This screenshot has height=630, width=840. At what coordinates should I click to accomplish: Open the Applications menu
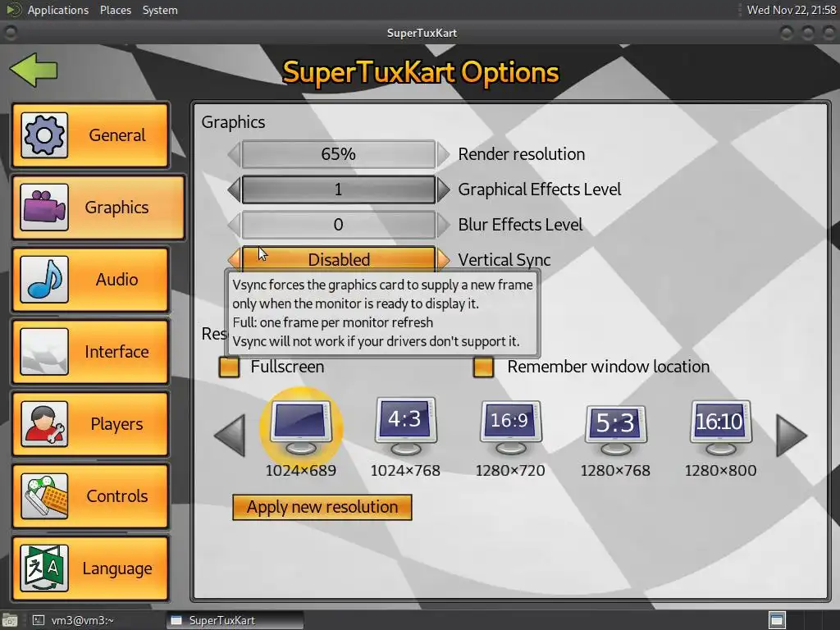(58, 10)
